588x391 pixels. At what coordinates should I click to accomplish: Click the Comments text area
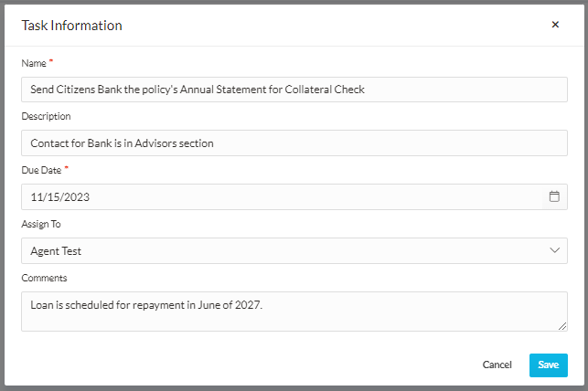tap(294, 311)
